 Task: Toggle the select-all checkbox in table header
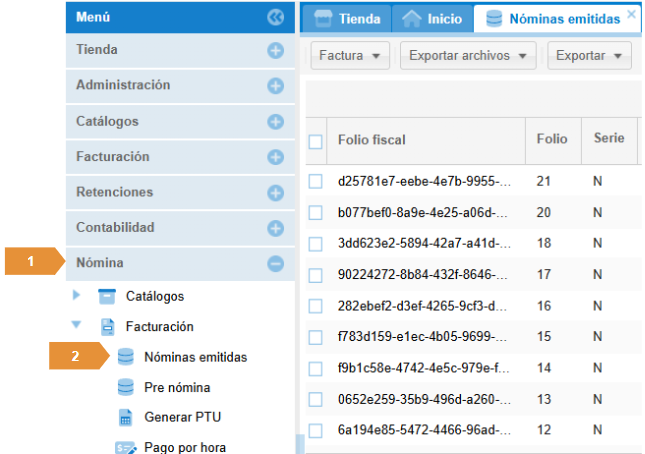316,142
